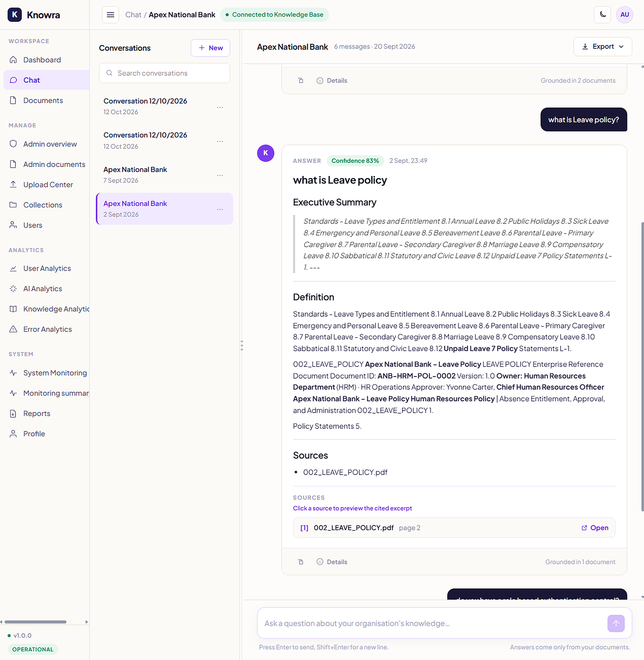The height and width of the screenshot is (660, 644).
Task: Open Export dropdown
Action: tap(602, 47)
